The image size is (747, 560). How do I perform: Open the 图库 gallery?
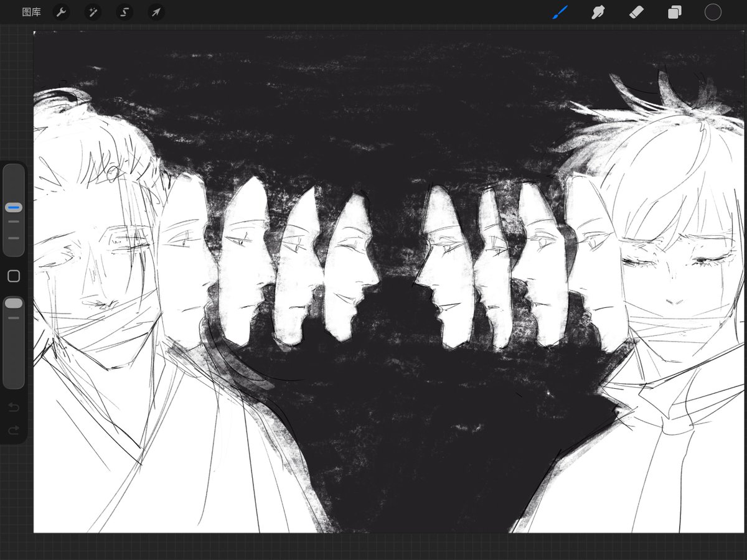(31, 12)
